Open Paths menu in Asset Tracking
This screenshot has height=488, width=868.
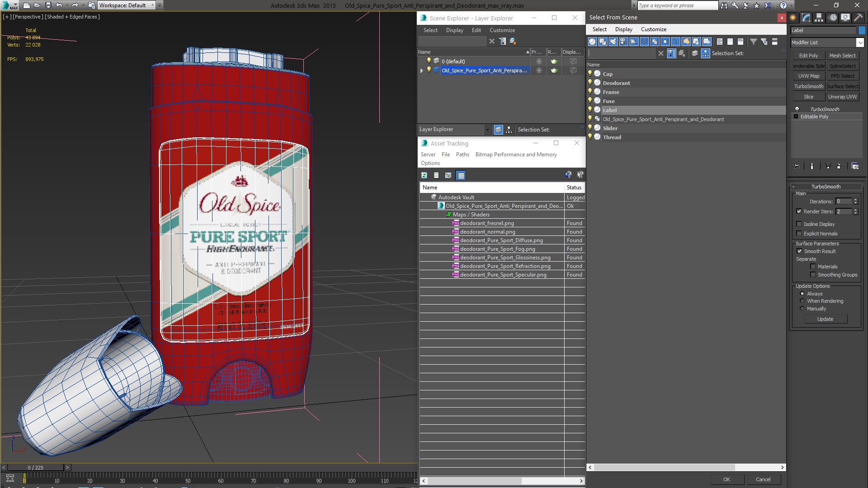[462, 155]
